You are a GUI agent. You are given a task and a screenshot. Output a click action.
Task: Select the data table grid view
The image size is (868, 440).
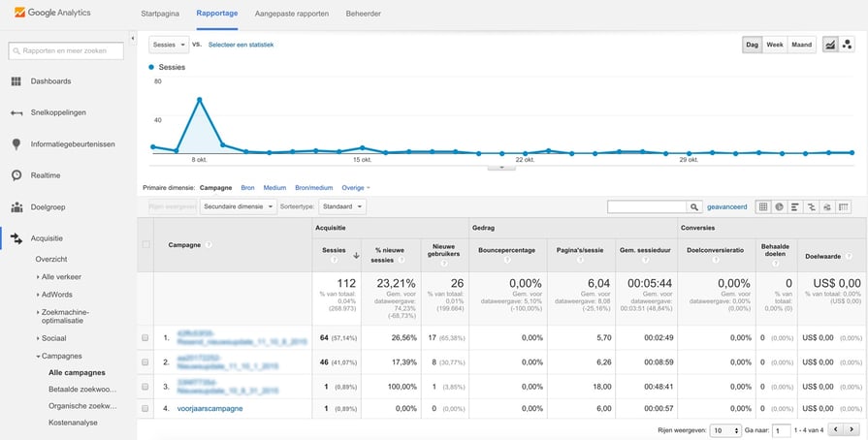pos(762,207)
